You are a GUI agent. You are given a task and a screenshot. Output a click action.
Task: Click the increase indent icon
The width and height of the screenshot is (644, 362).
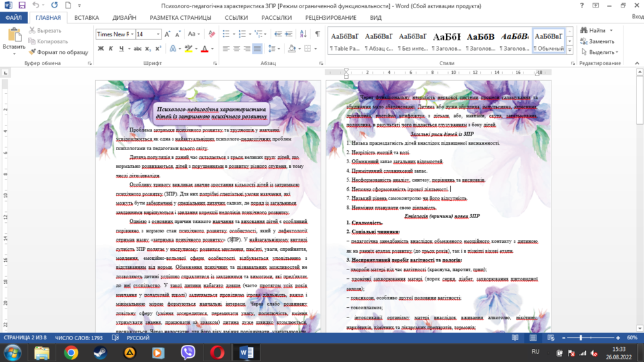[x=288, y=34]
